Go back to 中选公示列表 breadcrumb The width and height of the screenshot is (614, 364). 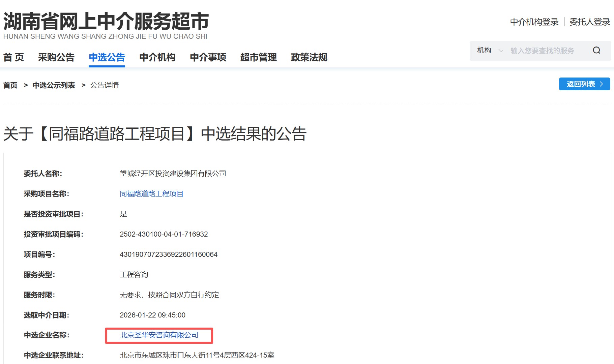(54, 85)
